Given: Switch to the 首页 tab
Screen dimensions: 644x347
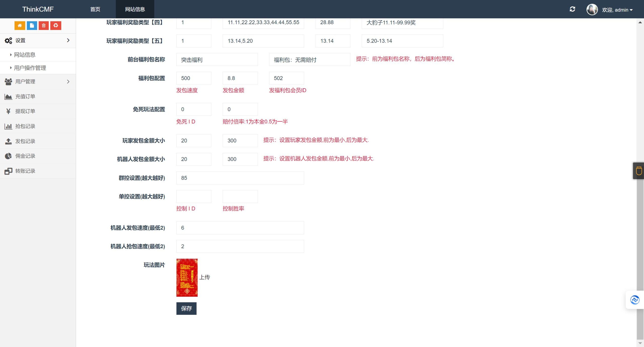Looking at the screenshot, I should pos(95,9).
